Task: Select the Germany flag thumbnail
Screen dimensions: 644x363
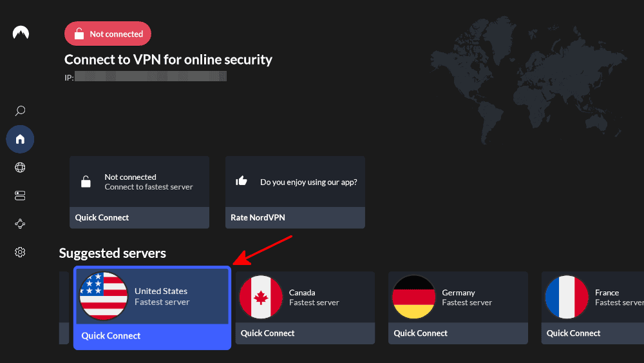Action: (414, 297)
